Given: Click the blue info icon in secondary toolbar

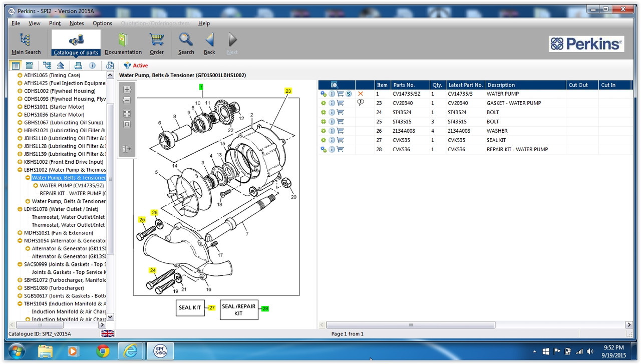Looking at the screenshot, I should point(92,66).
